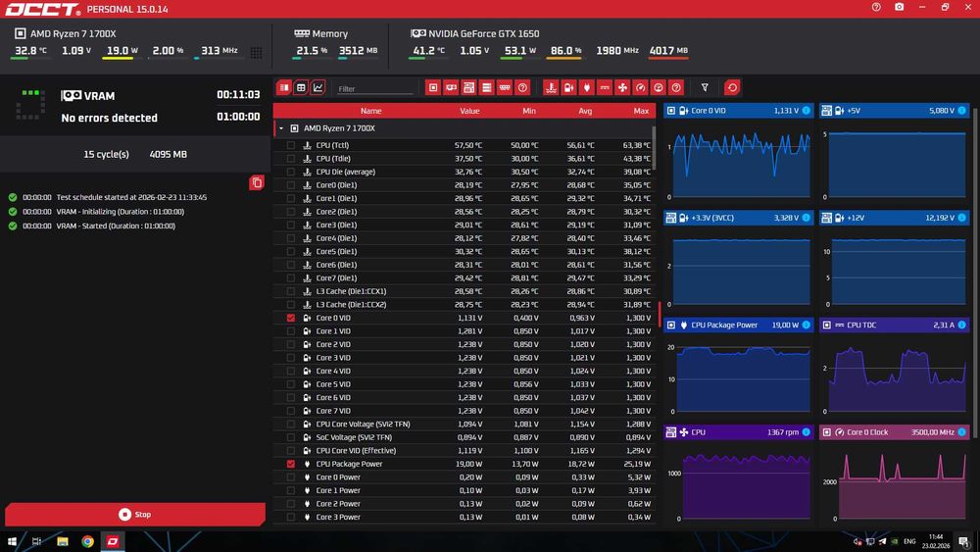Sort table by Value column
980x552 pixels.
click(469, 111)
